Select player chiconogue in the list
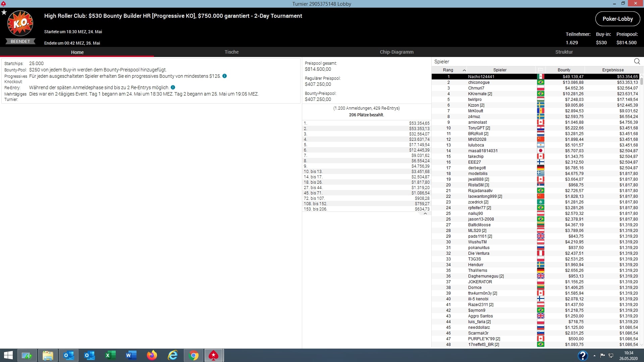 [479, 82]
